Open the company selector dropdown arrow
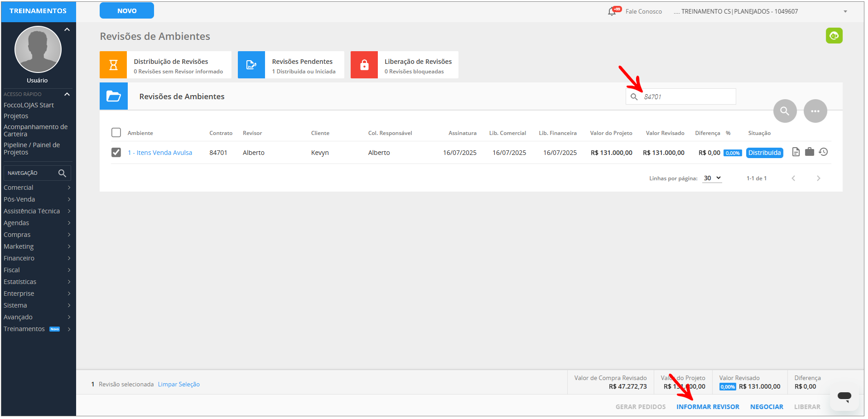 (x=845, y=12)
